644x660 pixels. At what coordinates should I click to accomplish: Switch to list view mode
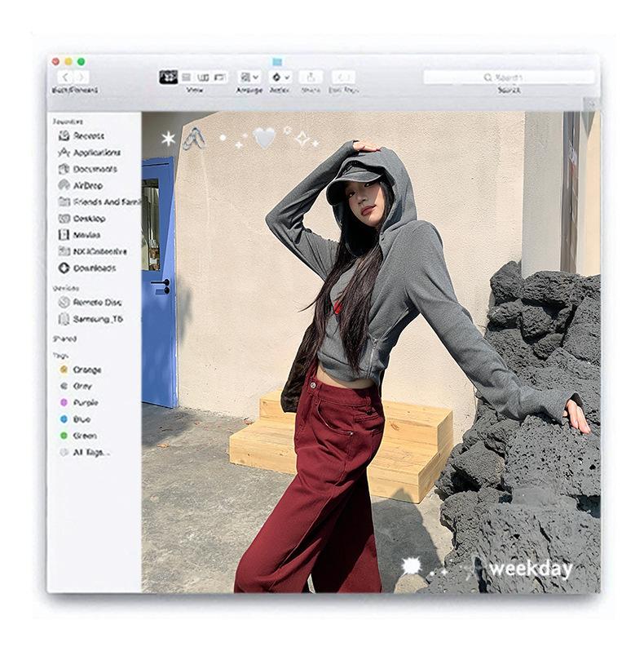click(x=187, y=77)
